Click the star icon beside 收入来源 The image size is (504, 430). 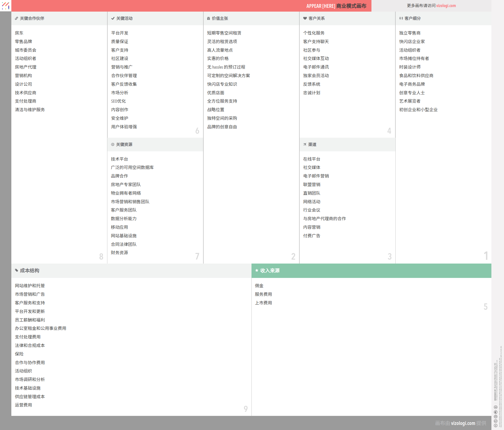coord(257,270)
